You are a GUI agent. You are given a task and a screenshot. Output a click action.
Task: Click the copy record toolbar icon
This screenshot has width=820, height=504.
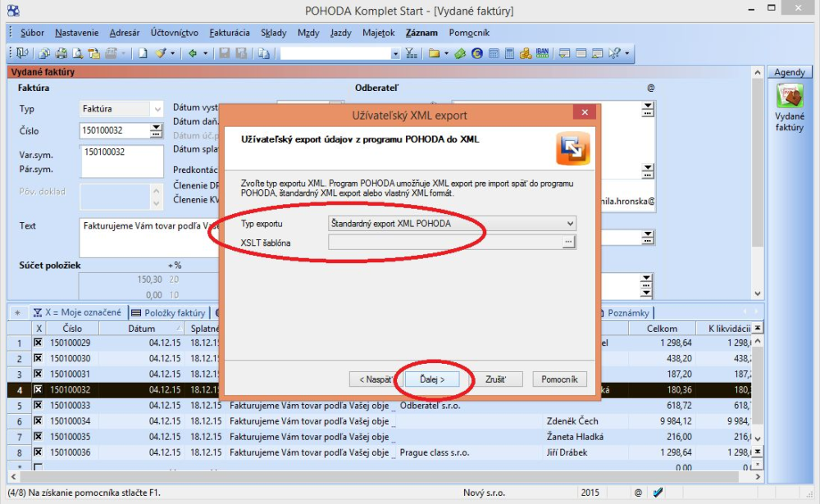click(264, 52)
